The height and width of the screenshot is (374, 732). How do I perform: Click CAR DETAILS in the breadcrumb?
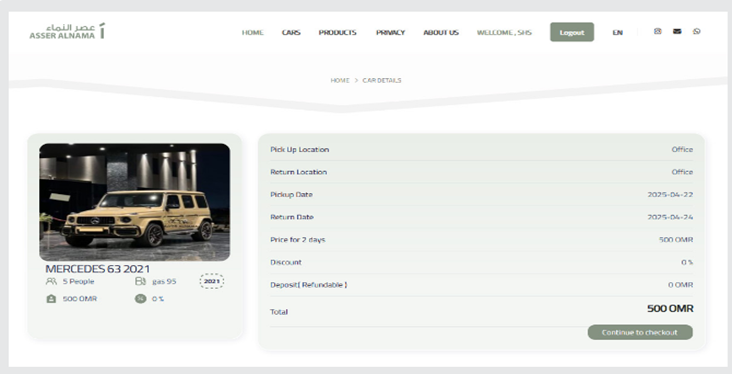pos(381,80)
